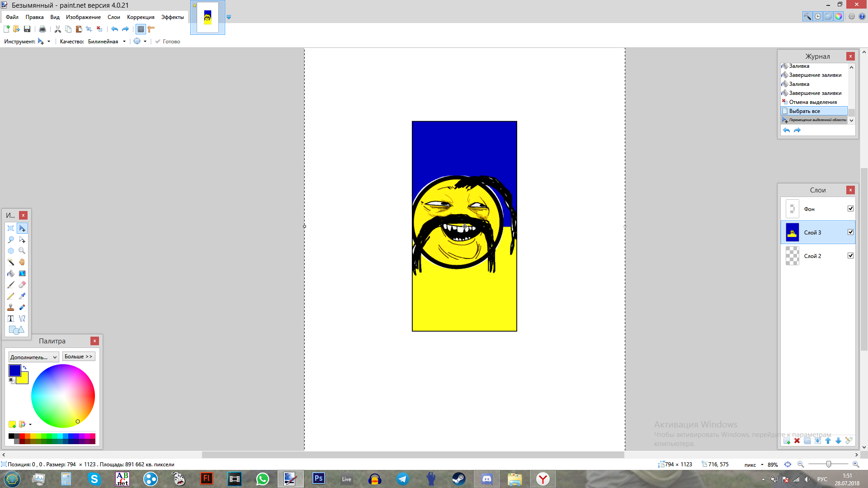Viewport: 868px width, 488px height.
Task: Click the Готово finish button
Action: (168, 42)
